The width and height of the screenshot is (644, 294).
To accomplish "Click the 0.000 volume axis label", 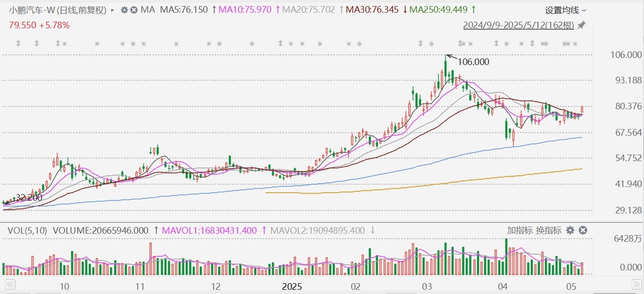I will click(630, 267).
